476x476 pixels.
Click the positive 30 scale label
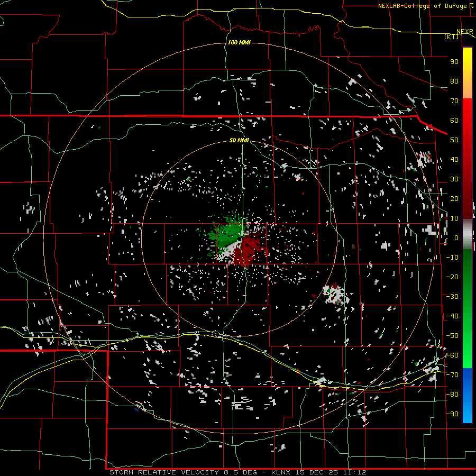click(x=454, y=179)
